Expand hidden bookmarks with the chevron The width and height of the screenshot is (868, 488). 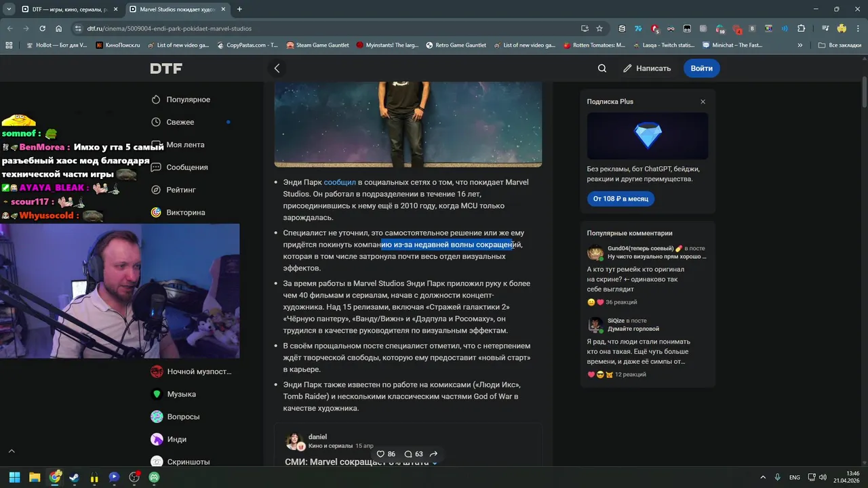tap(800, 45)
